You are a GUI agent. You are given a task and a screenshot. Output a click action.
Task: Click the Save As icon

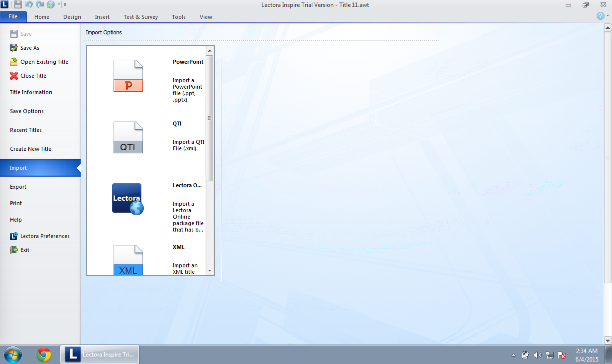[x=14, y=48]
